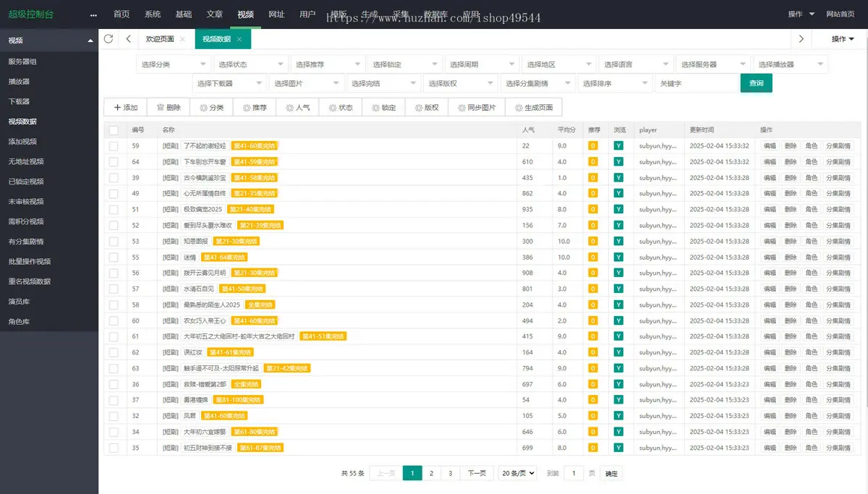
Task: Open the three-dots menu beside 超级控制台
Action: point(93,14)
